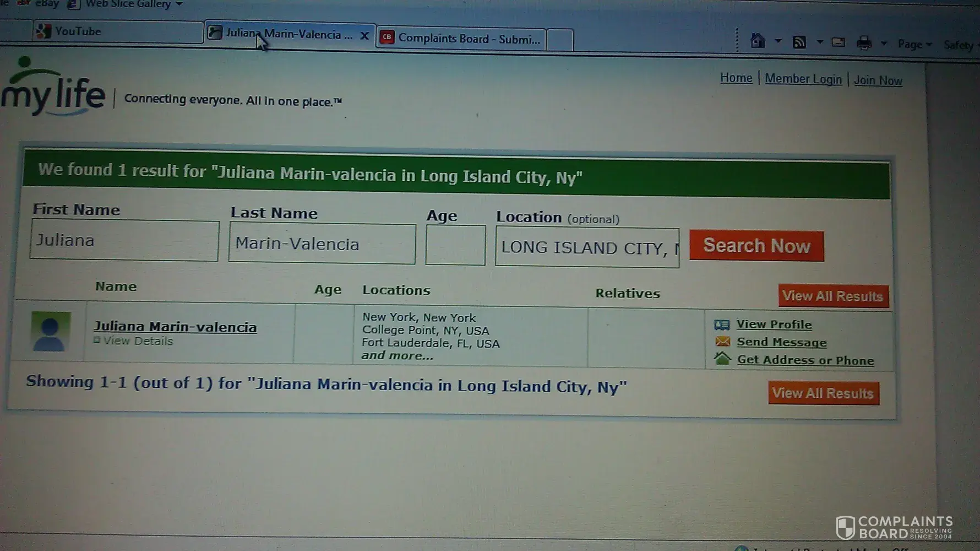Open the Home icon dropdown arrow
This screenshot has height=551, width=980.
778,41
